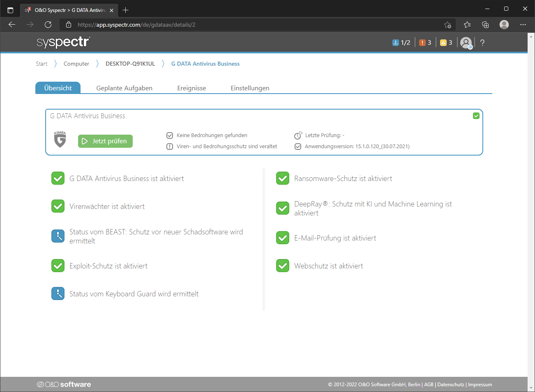The width and height of the screenshot is (535, 392).
Task: Click the green check beside 'Webschutz ist aktiviert'
Action: coord(283,266)
